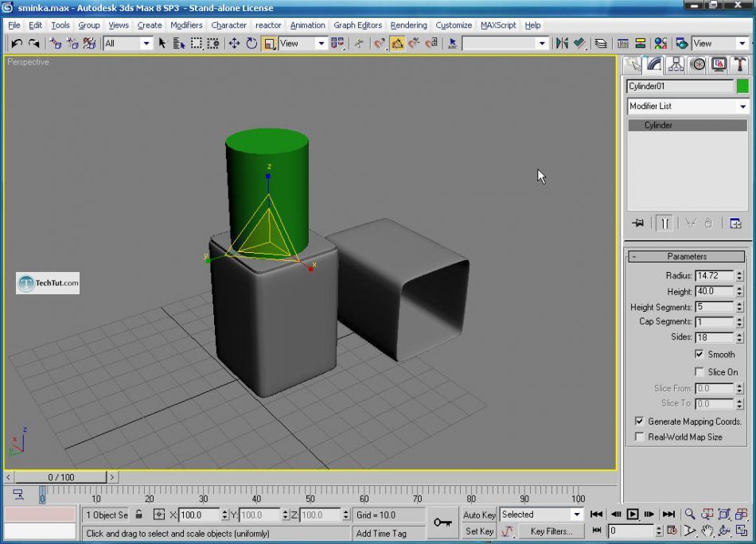Enable the Slice On checkbox
Screen dimensions: 756x544
(x=699, y=372)
